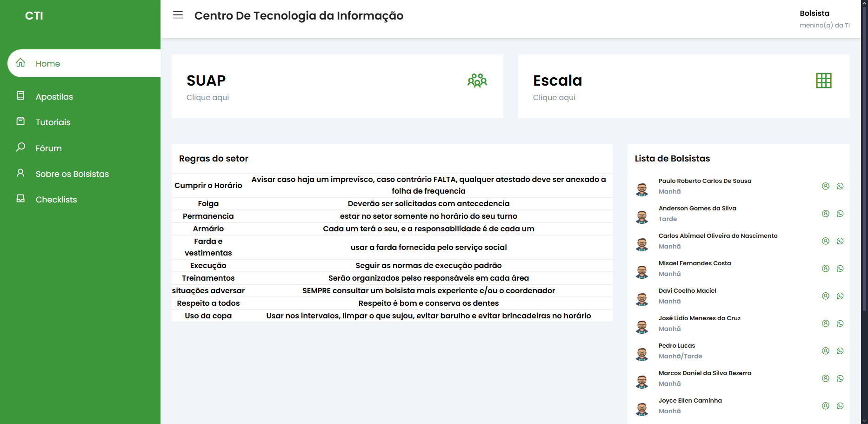
Task: Click the Tutoriais clipboard icon
Action: pos(20,121)
